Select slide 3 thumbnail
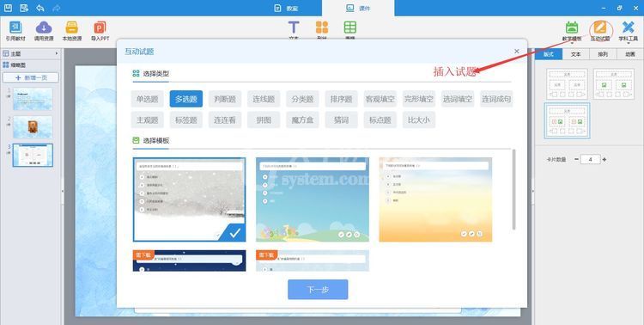This screenshot has height=325, width=644. click(33, 155)
